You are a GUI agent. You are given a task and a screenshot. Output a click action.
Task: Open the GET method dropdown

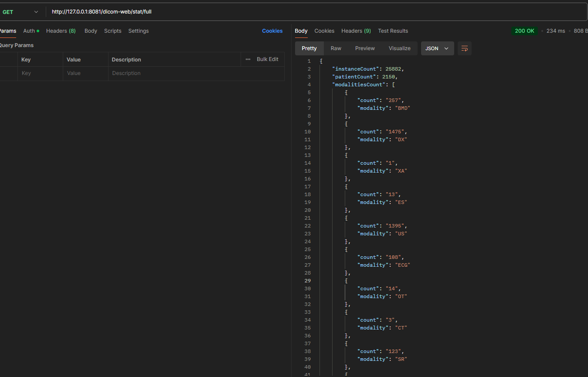[x=20, y=12]
